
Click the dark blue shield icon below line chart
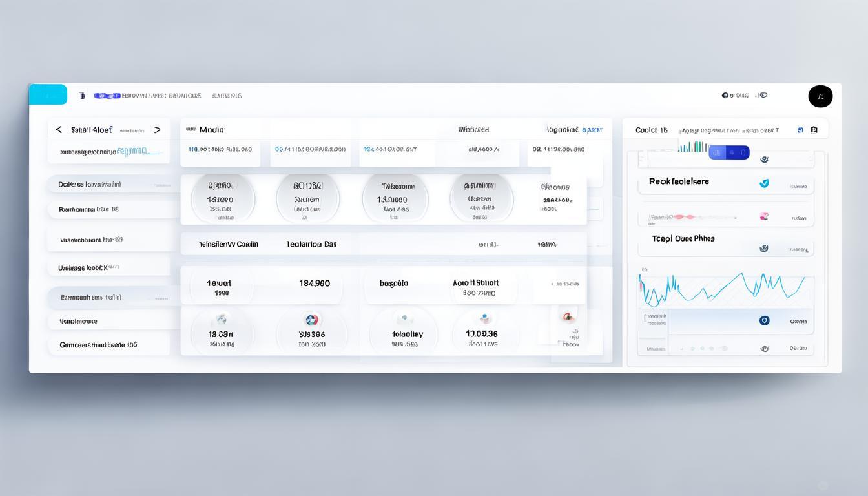point(764,320)
